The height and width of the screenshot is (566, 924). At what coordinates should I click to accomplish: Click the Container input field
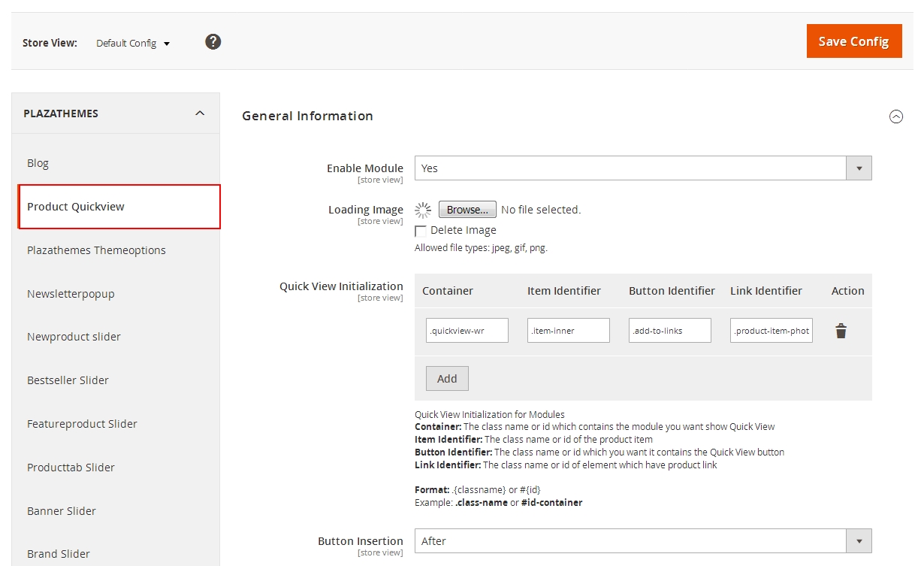[467, 331]
